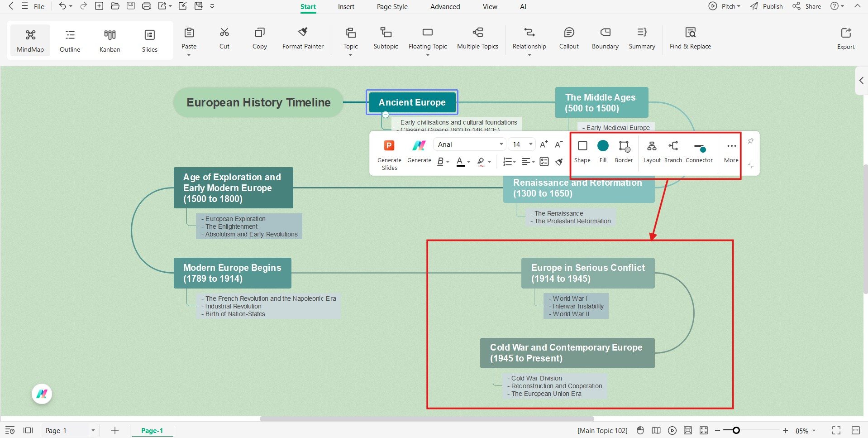The width and height of the screenshot is (868, 438).
Task: Toggle the fit-width icon in the status bar
Action: point(856,430)
